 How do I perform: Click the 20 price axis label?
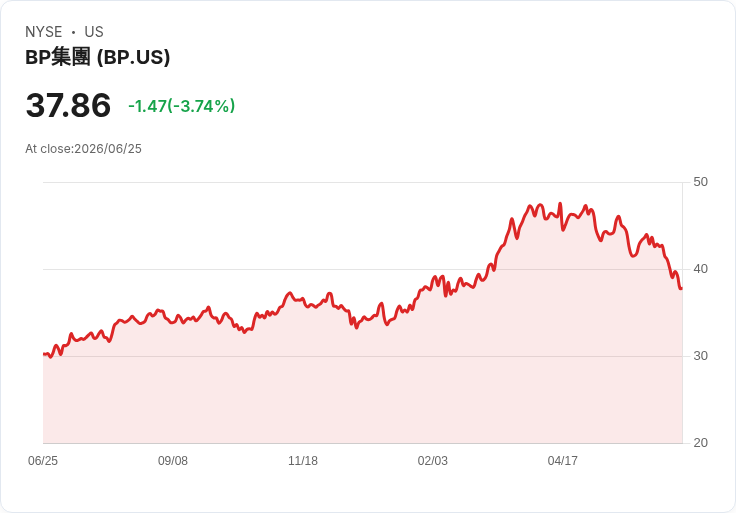click(x=700, y=443)
